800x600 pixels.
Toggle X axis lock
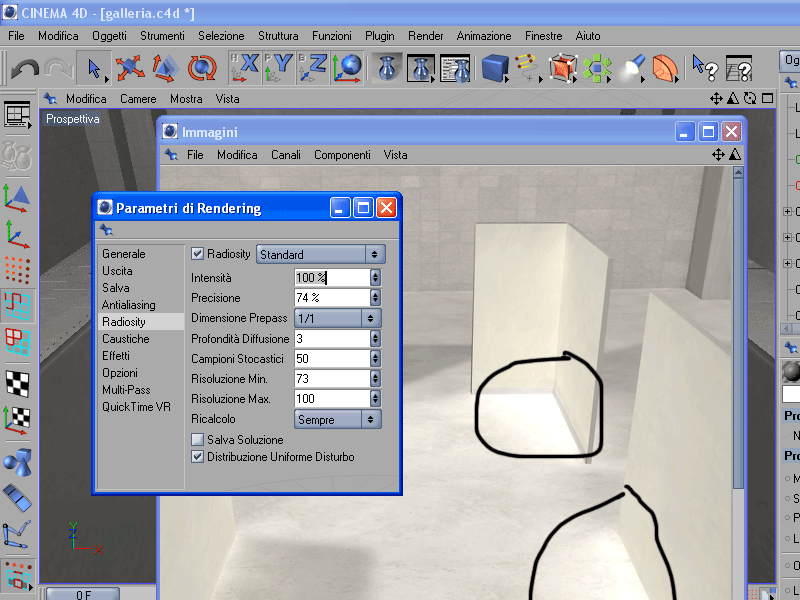[244, 68]
